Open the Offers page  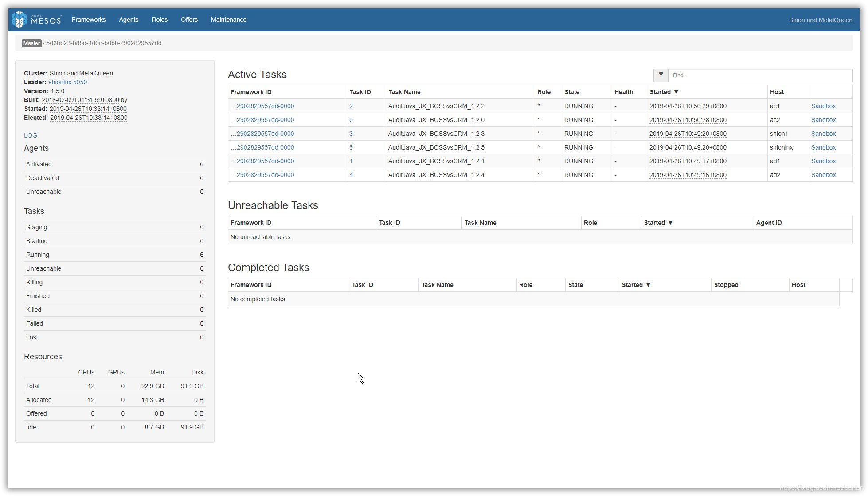(x=189, y=20)
